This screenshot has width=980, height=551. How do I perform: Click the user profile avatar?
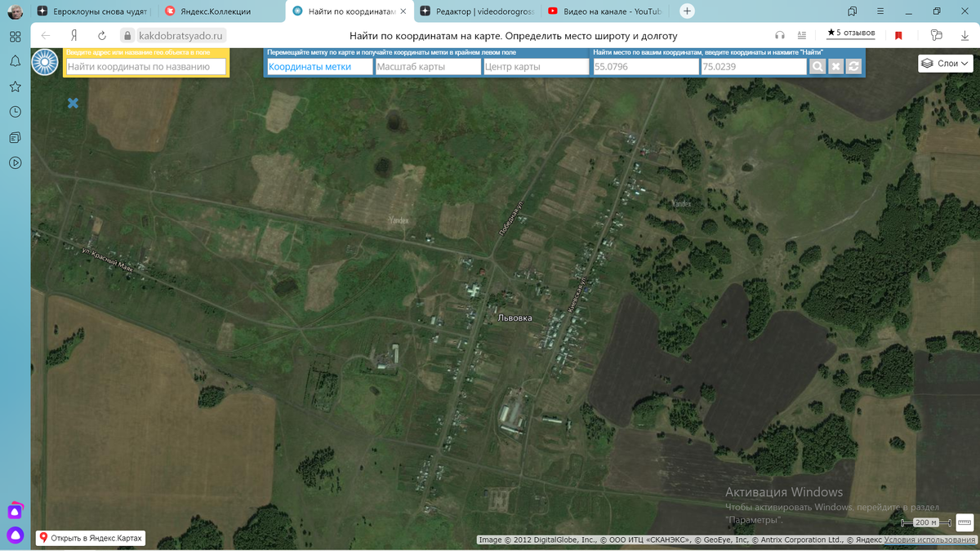tap(15, 11)
